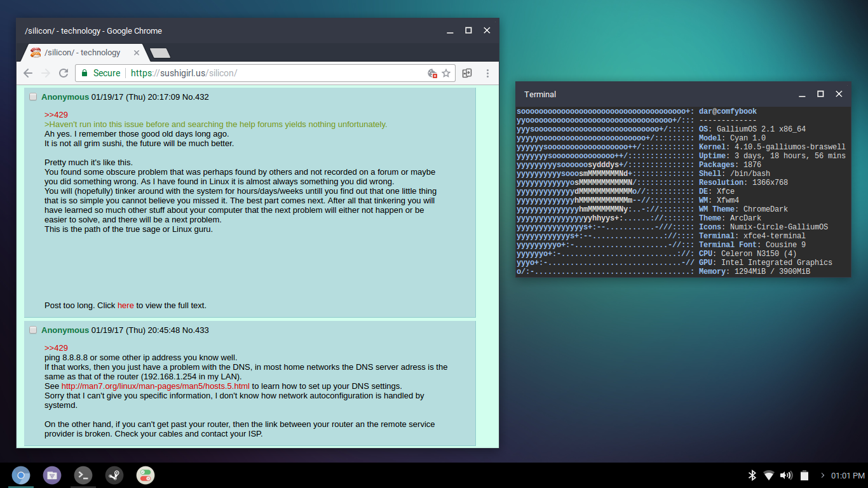This screenshot has width=868, height=488.
Task: Tick the checkbox for post No.433
Action: (33, 330)
